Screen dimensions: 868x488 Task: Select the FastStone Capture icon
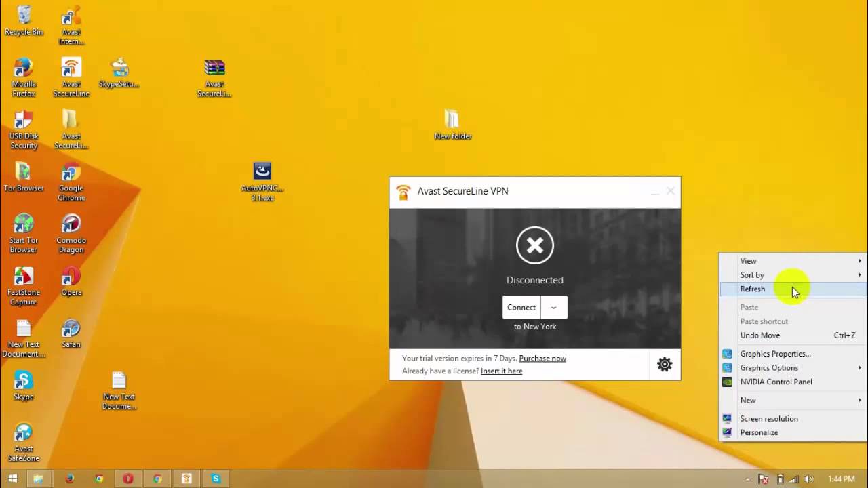(24, 286)
